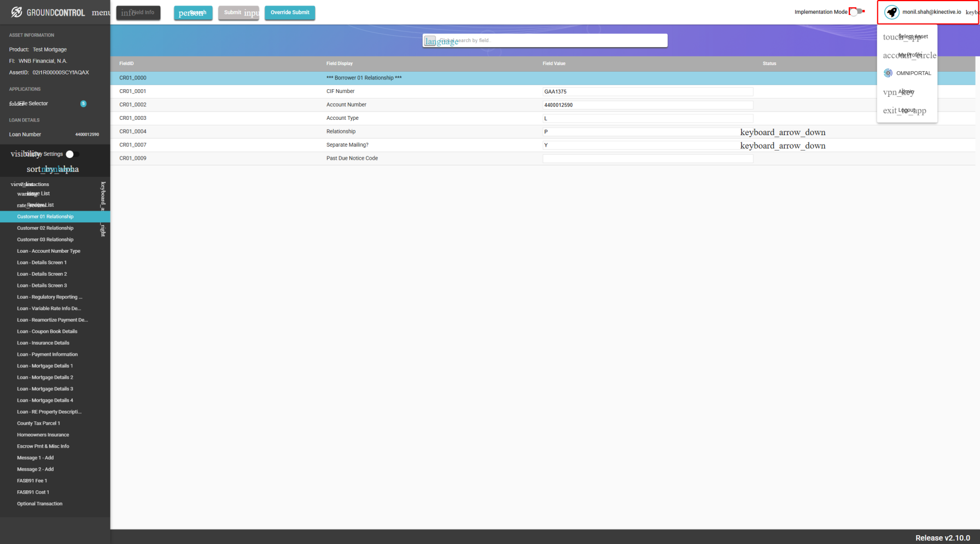Open Loan - Account Number Type
This screenshot has width=980, height=544.
pos(49,251)
